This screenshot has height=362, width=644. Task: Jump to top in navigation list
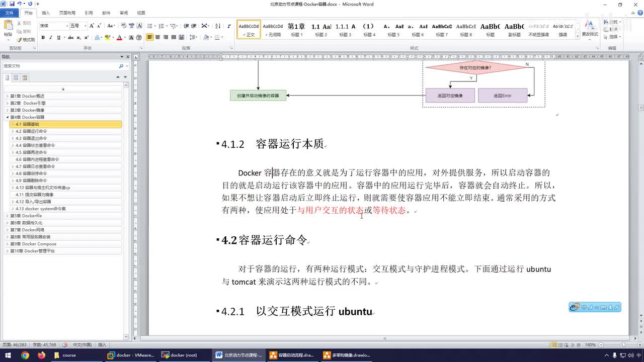click(63, 89)
